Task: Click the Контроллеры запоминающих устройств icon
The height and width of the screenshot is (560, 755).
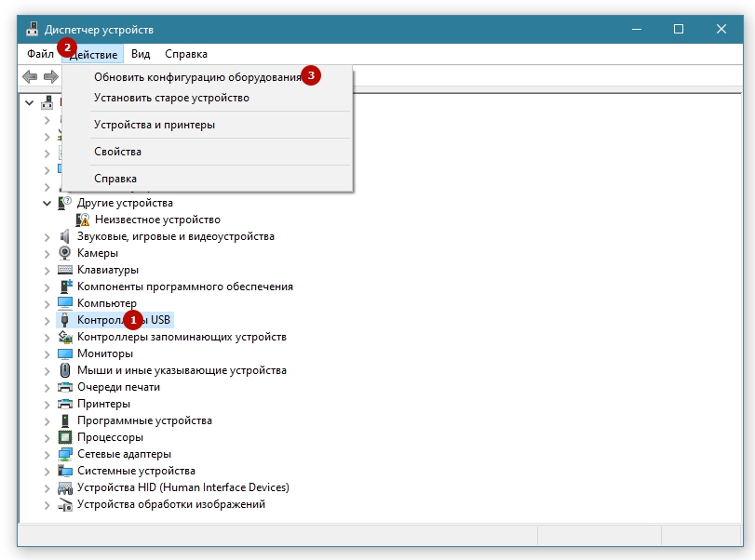Action: [65, 337]
